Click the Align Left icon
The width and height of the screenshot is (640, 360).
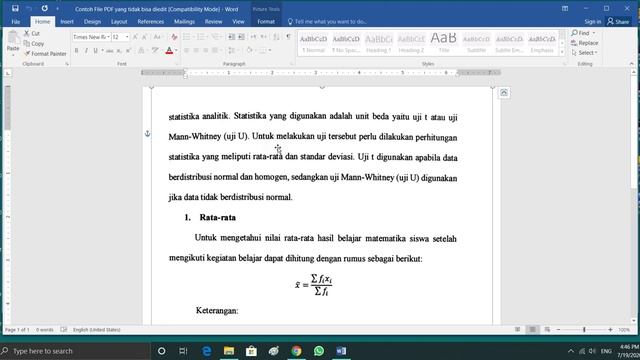pos(187,51)
